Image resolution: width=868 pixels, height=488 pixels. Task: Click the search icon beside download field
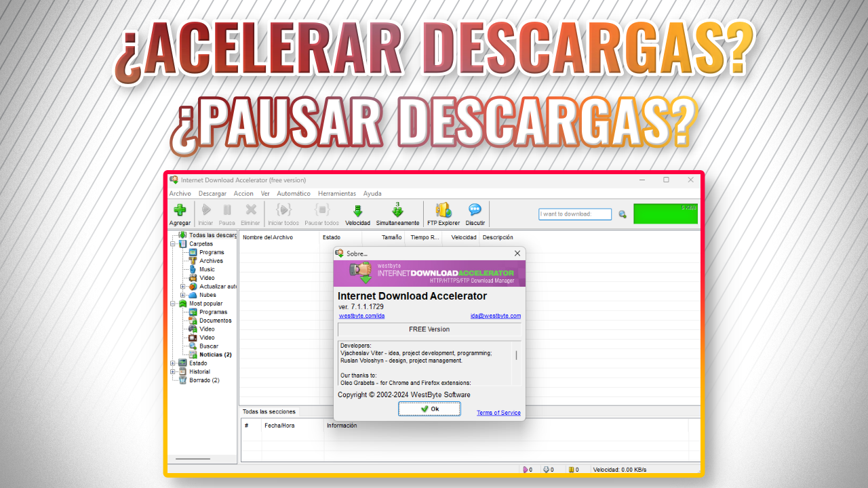623,214
